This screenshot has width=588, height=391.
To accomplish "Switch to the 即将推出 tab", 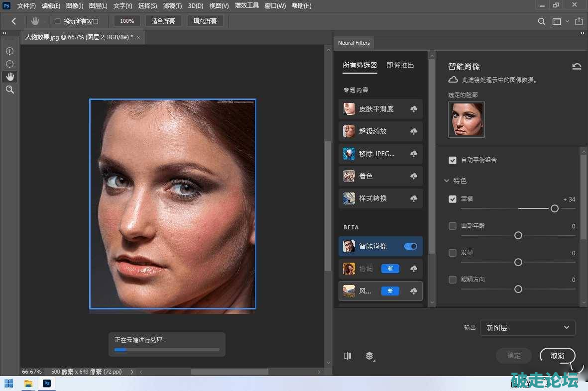I will pos(400,65).
